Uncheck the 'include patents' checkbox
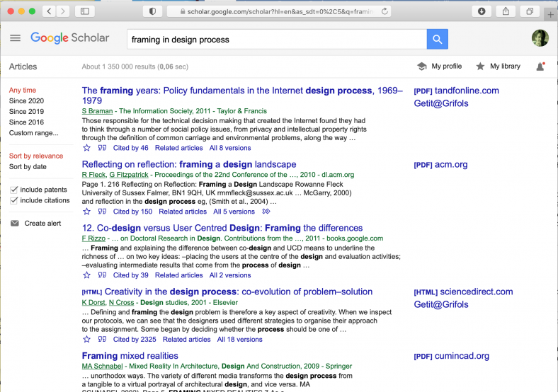Image resolution: width=558 pixels, height=392 pixels. pos(14,190)
